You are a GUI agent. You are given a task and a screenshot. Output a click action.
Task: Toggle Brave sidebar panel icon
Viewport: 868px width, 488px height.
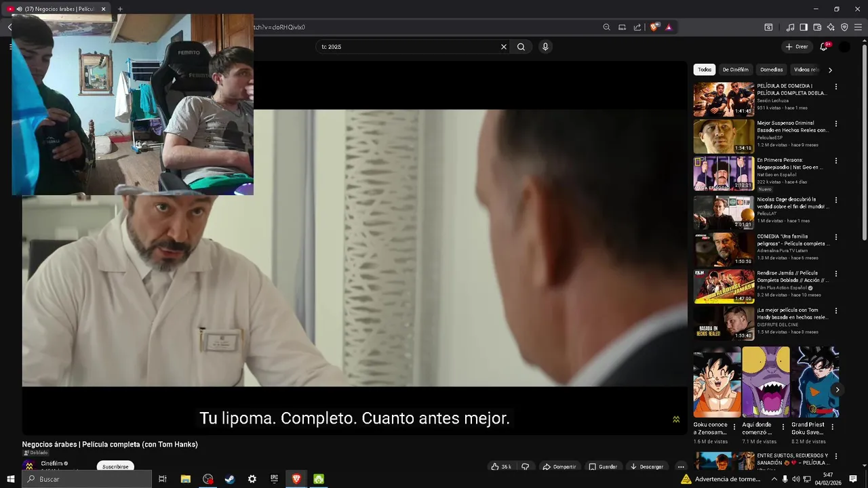(x=804, y=27)
